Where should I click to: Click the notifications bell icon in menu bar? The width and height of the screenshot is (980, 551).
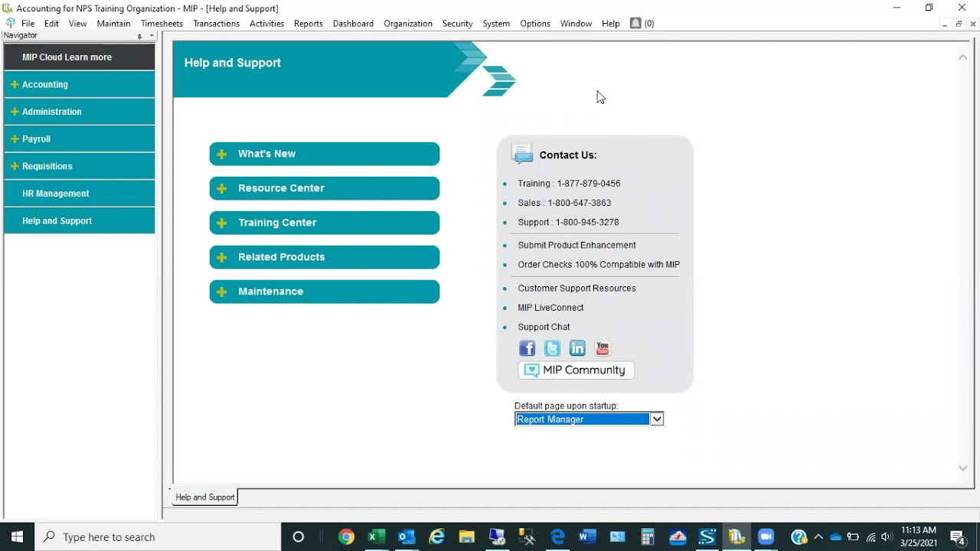635,23
